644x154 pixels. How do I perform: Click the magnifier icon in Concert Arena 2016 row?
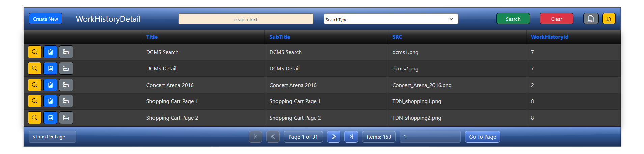coord(35,85)
